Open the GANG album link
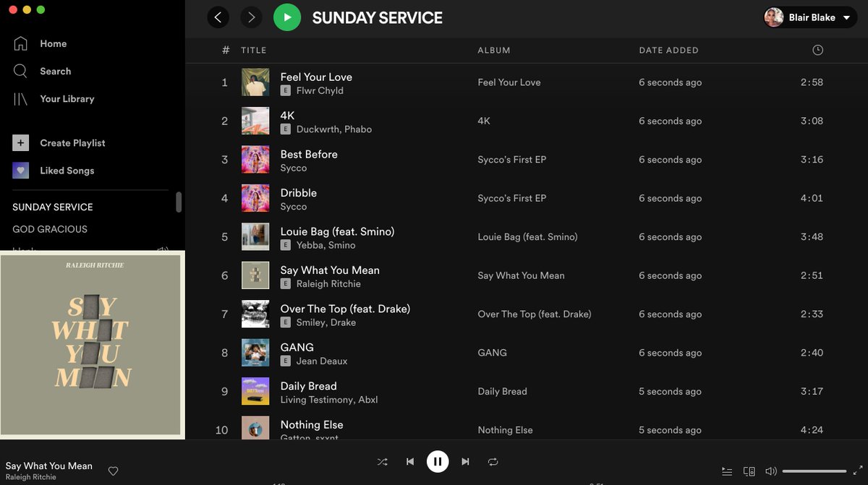868x485 pixels. (492, 353)
